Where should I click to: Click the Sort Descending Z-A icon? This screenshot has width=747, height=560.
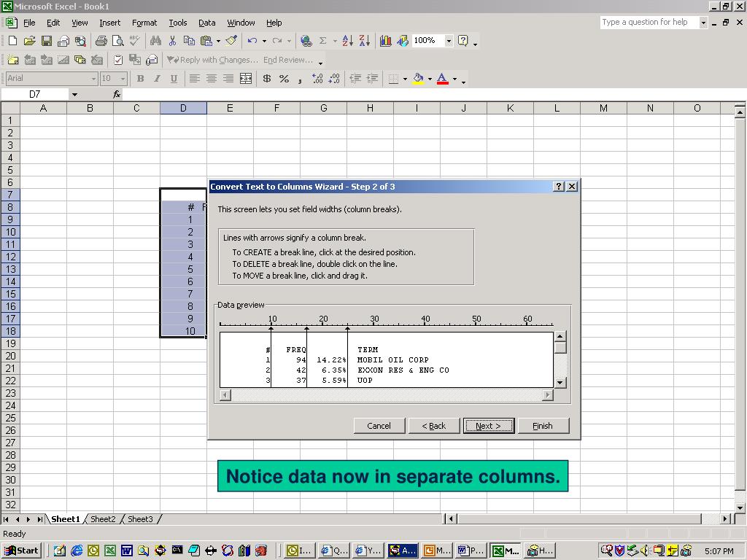click(x=365, y=41)
